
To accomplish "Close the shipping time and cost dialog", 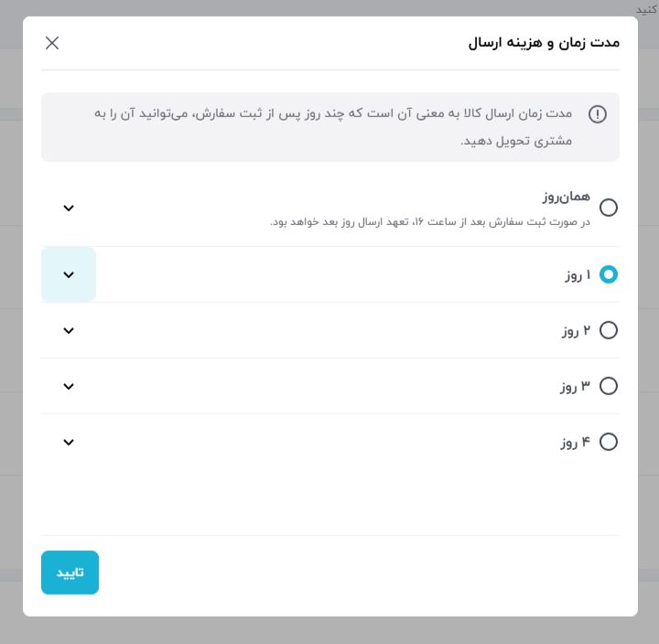I will click(x=52, y=43).
